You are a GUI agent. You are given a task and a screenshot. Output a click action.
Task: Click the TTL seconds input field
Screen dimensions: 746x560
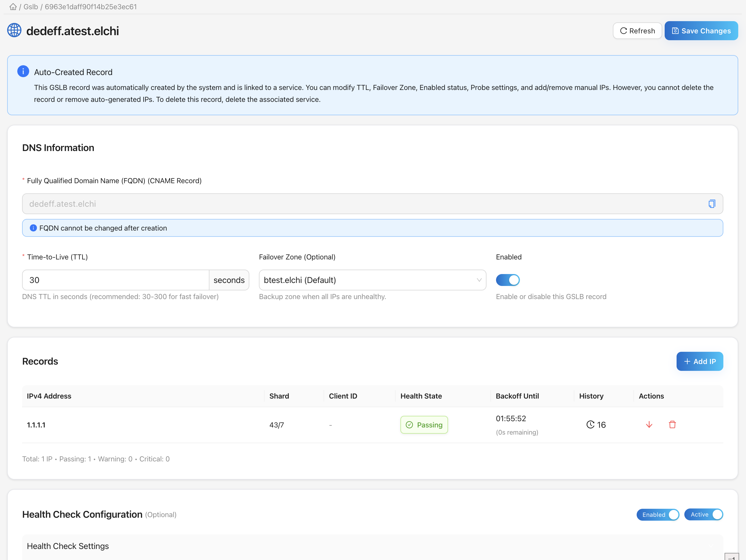coord(115,280)
